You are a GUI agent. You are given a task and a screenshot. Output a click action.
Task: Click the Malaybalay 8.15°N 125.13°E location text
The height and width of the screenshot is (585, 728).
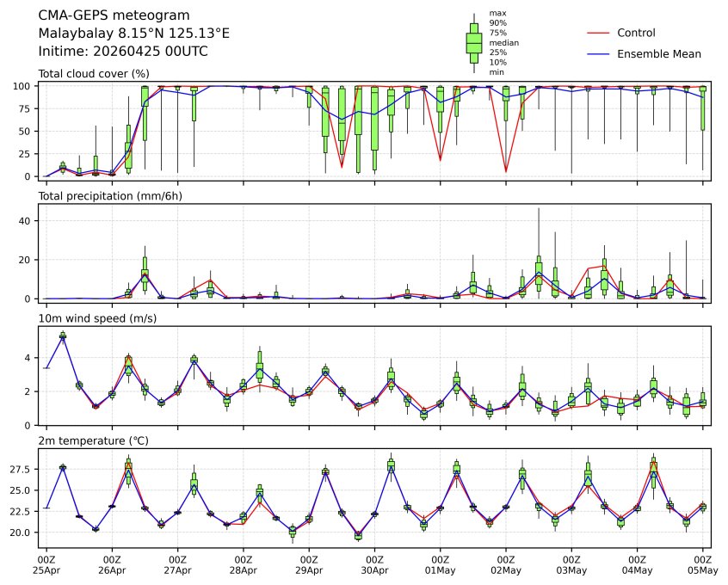coord(134,34)
